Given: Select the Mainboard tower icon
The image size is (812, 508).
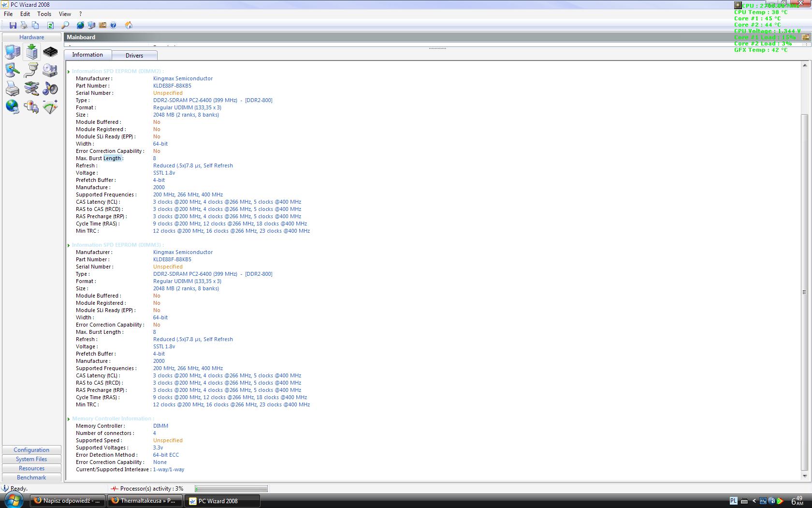Looking at the screenshot, I should [x=31, y=52].
